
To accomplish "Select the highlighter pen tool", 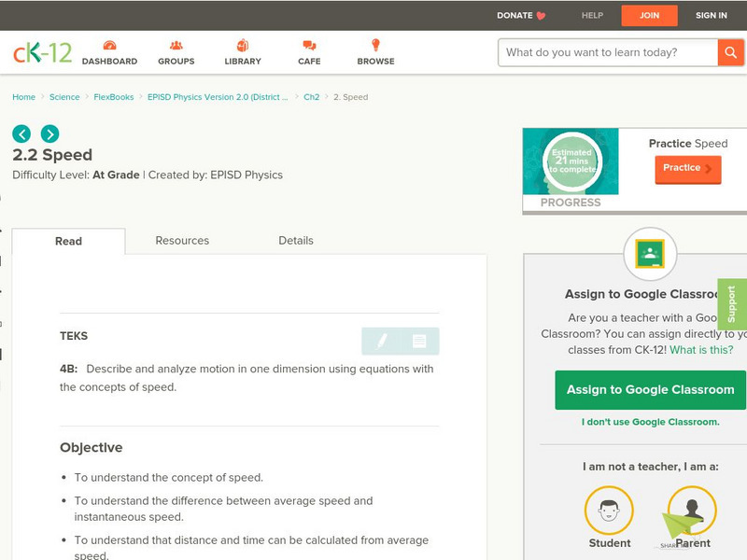I will click(x=381, y=341).
